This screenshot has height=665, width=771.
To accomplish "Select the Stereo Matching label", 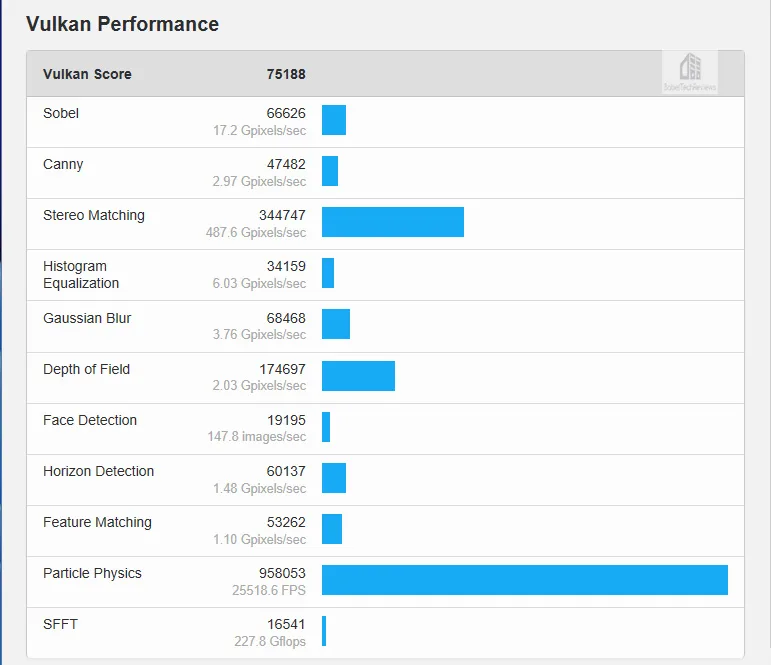I will 94,215.
